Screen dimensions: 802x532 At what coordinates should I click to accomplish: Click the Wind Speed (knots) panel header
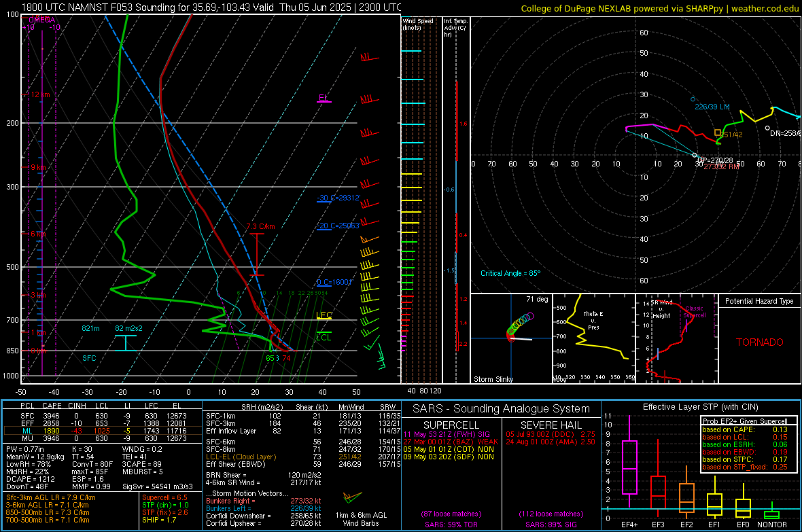pyautogui.click(x=417, y=24)
